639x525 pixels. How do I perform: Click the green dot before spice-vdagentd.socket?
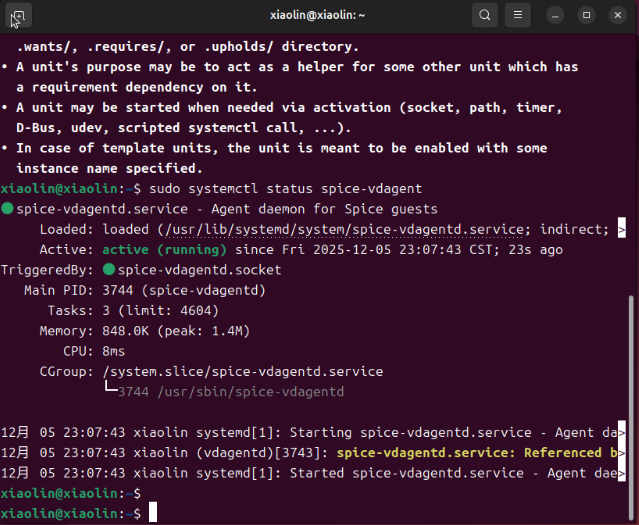tap(108, 270)
